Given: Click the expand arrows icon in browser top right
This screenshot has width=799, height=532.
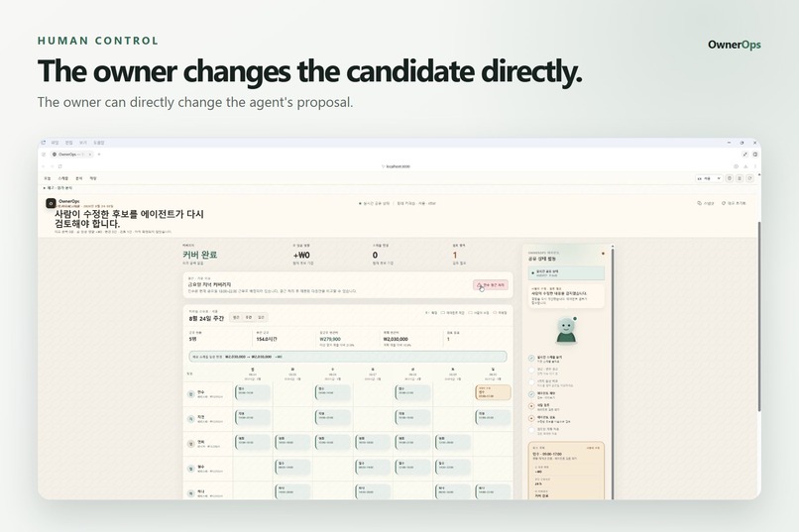Looking at the screenshot, I should 745,155.
